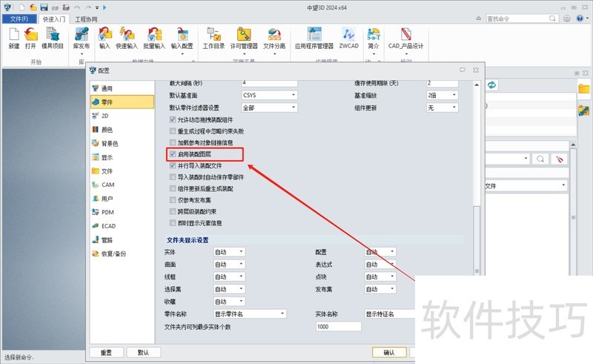The width and height of the screenshot is (593, 364).
Task: Click the 新建 (New) ribbon icon
Action: (14, 39)
